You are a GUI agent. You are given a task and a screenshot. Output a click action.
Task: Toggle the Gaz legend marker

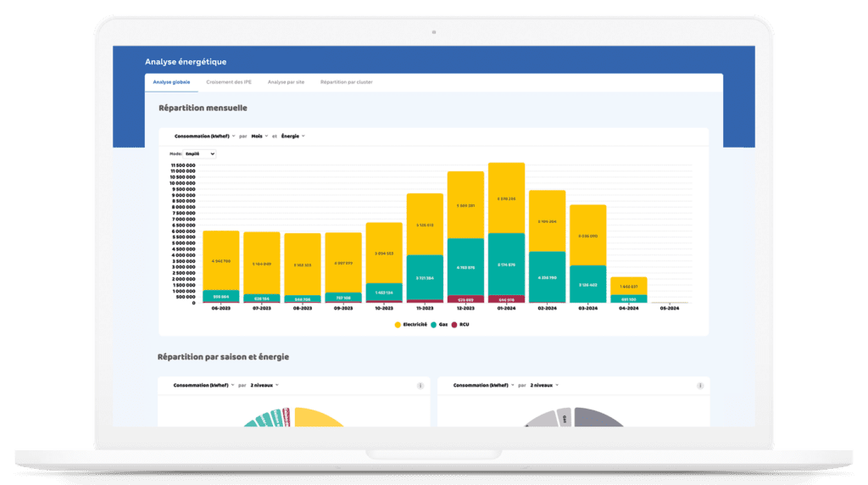point(433,325)
